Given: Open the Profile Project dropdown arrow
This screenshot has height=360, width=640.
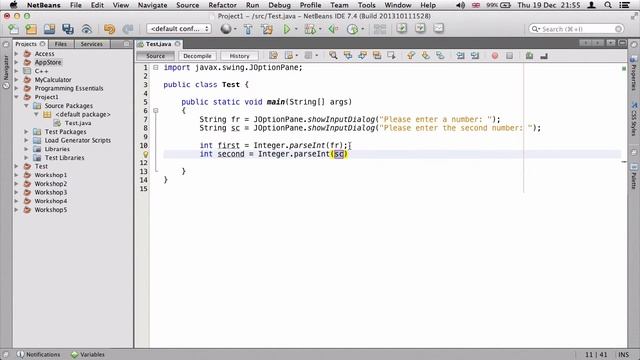Looking at the screenshot, I should point(362,29).
